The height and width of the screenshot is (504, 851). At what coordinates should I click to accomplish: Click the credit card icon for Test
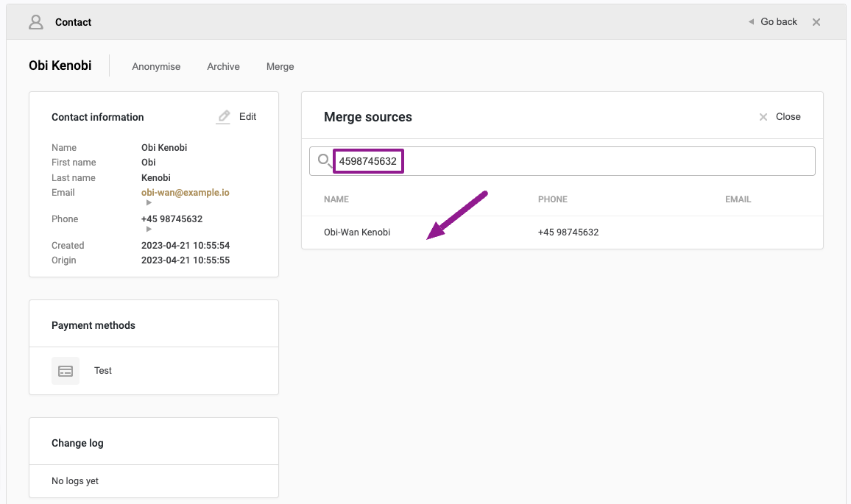tap(66, 371)
